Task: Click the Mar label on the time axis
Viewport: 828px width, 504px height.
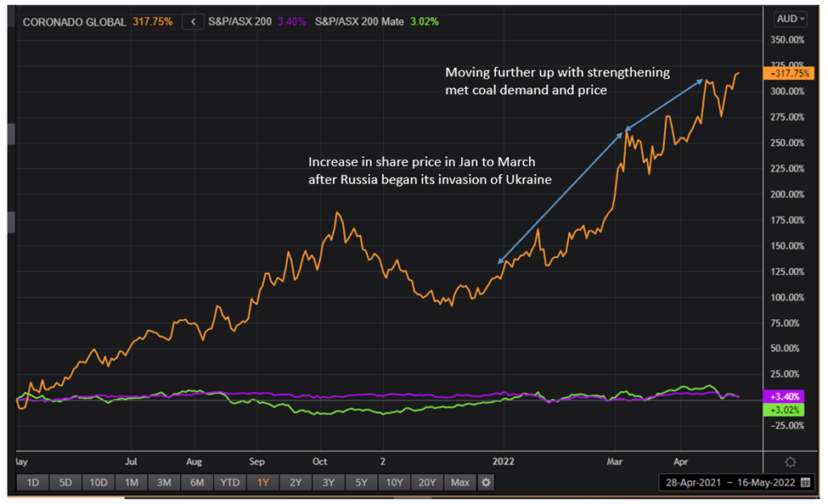Action: click(x=615, y=462)
